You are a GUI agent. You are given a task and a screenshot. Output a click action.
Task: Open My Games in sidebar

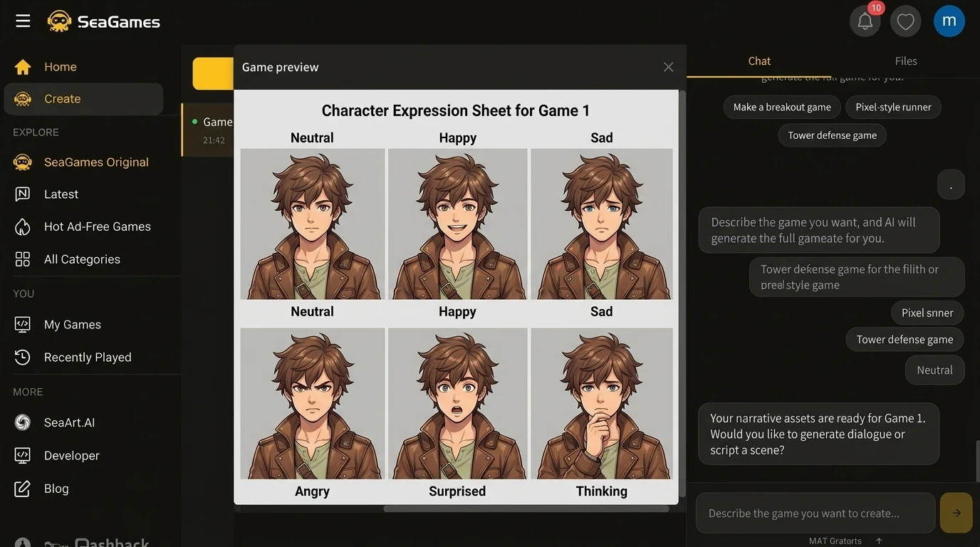(x=73, y=325)
